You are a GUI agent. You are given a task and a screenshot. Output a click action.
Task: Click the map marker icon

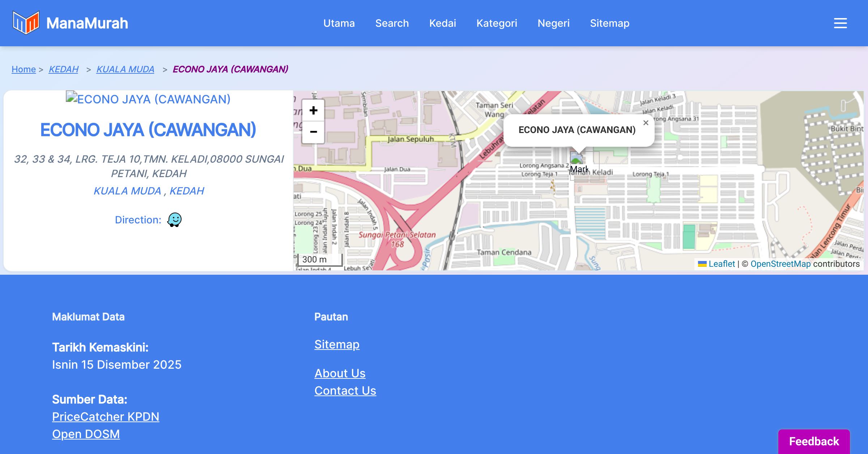(576, 159)
